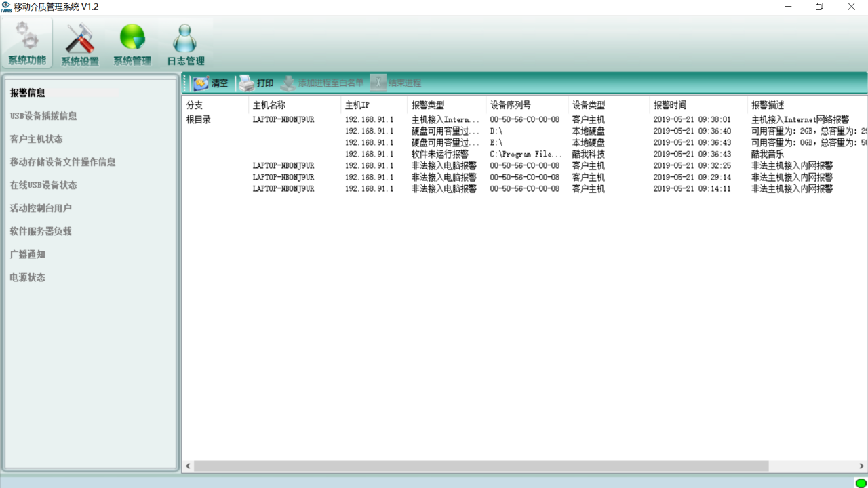
Task: Select the 可用容量为: 0GB description cell
Action: [x=809, y=142]
